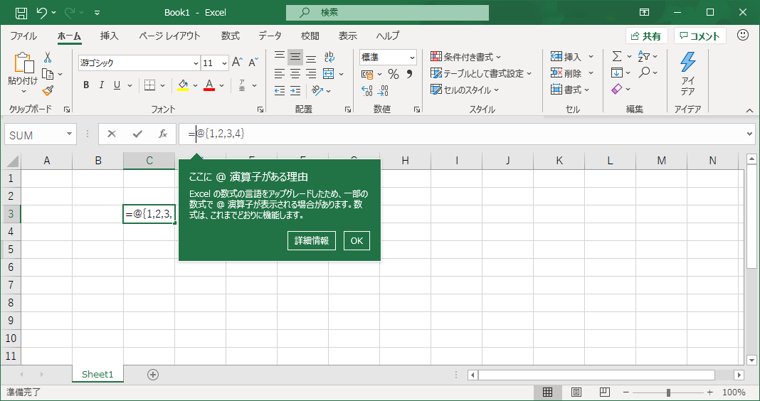Image resolution: width=760 pixels, height=401 pixels.
Task: Select the Sheet1 tab
Action: [97, 374]
